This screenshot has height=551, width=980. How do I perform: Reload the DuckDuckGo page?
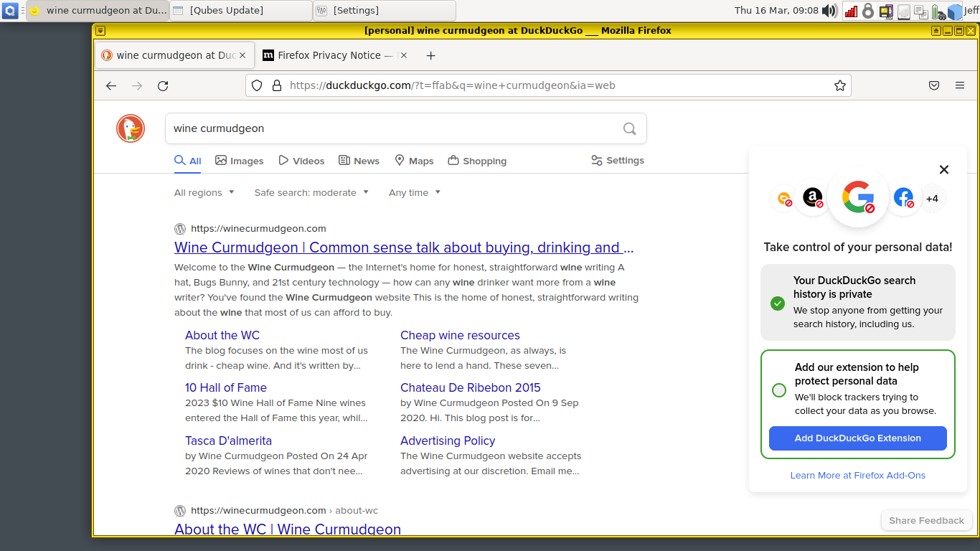[x=163, y=85]
